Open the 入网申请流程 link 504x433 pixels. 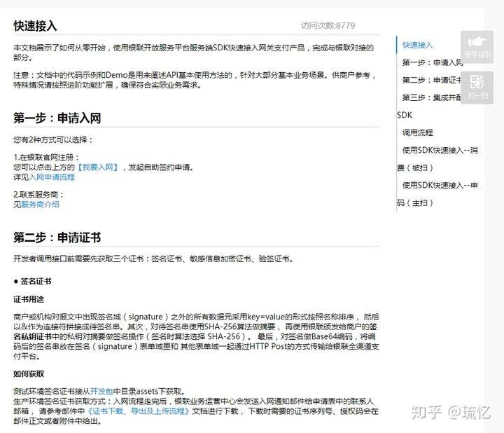(x=52, y=177)
